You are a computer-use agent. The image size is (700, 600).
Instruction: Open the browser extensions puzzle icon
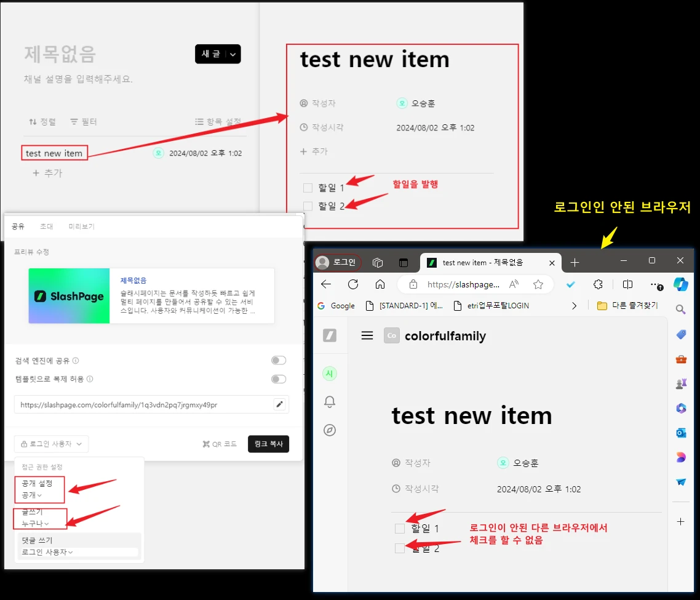pos(598,284)
